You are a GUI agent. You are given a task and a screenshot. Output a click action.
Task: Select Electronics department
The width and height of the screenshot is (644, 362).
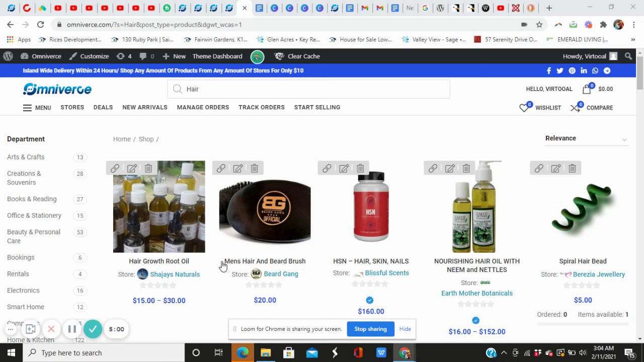[23, 290]
